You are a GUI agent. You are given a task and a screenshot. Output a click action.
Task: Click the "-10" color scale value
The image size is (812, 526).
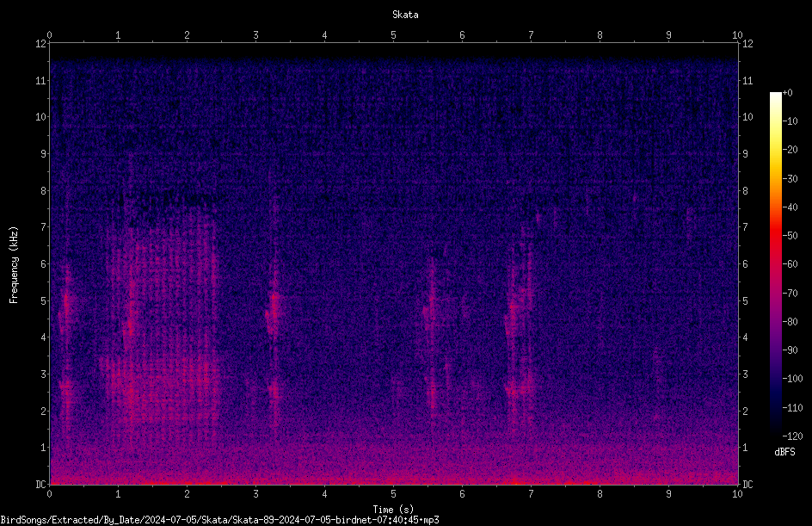coord(790,121)
